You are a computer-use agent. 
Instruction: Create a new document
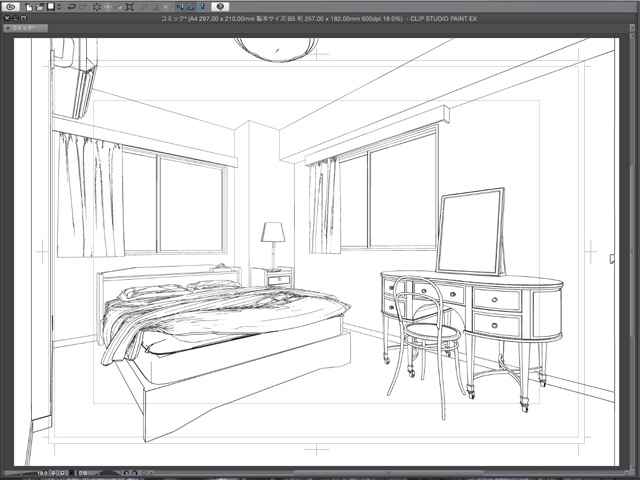pos(29,7)
